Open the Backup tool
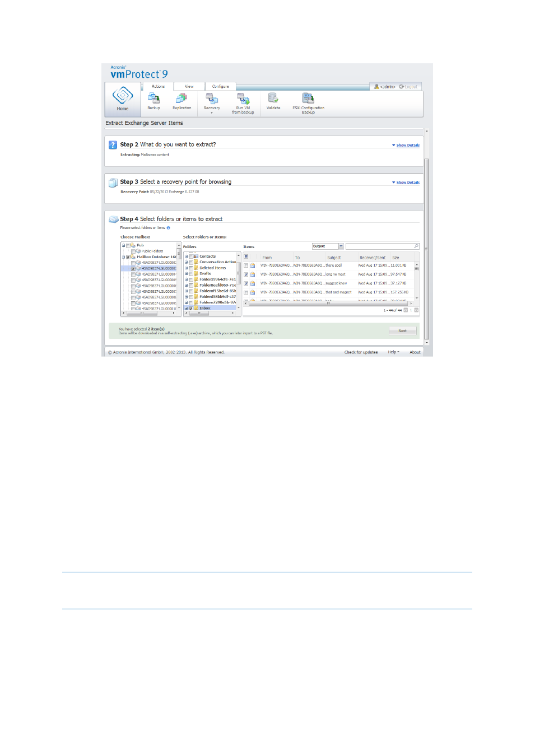The image size is (535, 756). (x=153, y=101)
